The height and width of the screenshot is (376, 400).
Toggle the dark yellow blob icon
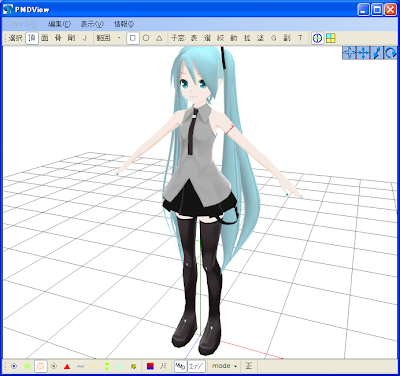tap(133, 366)
